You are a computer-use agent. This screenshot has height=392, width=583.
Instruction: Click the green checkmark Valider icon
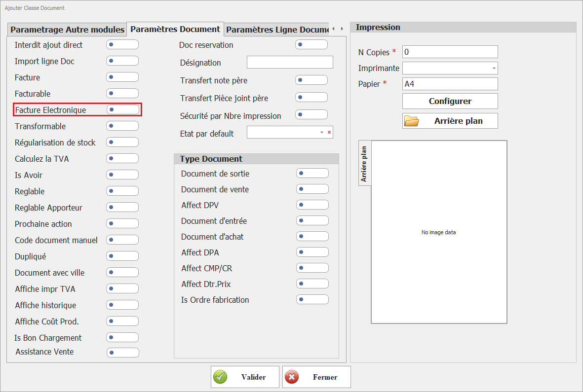point(220,377)
